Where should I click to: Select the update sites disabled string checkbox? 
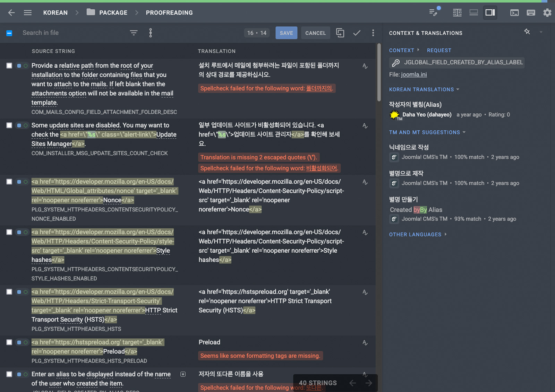pyautogui.click(x=9, y=125)
